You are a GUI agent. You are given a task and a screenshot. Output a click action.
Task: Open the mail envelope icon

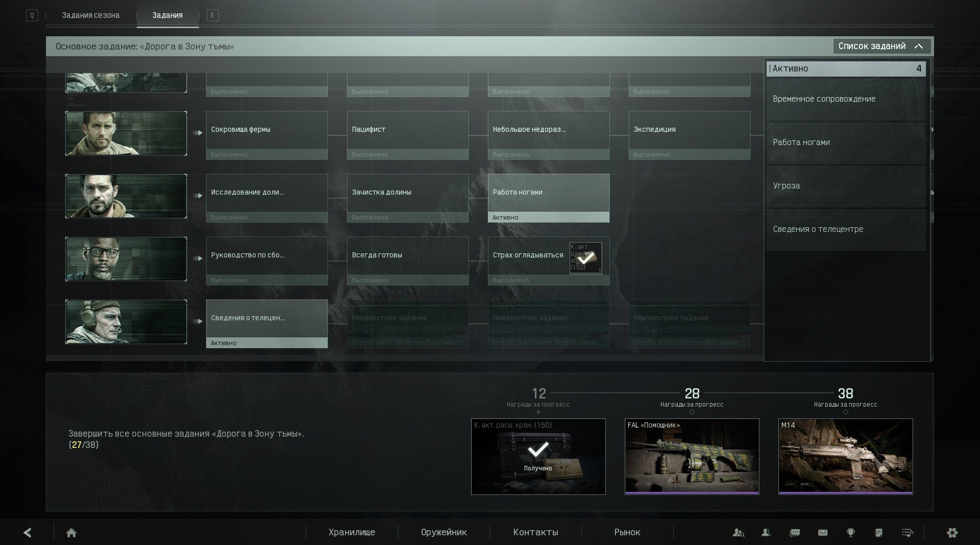tap(823, 533)
